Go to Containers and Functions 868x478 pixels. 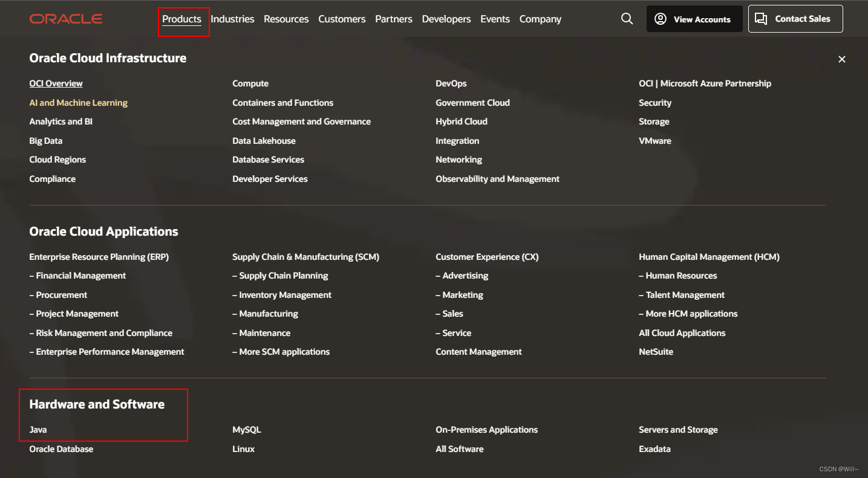[x=283, y=103]
